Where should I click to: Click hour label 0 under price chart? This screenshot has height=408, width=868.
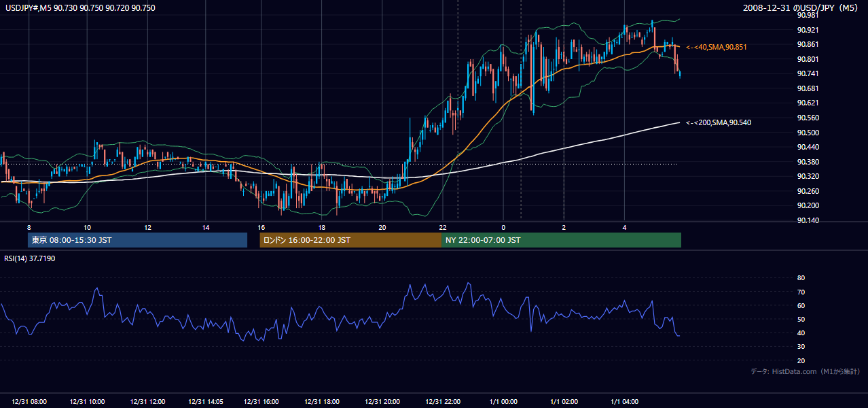pyautogui.click(x=503, y=227)
